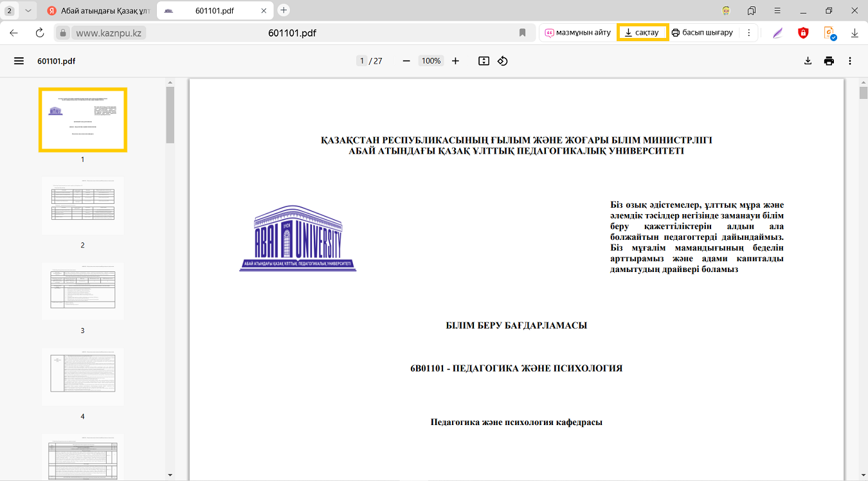Screen dimensions: 868x481
Task: Open the PDF viewer more options menu
Action: (850, 61)
